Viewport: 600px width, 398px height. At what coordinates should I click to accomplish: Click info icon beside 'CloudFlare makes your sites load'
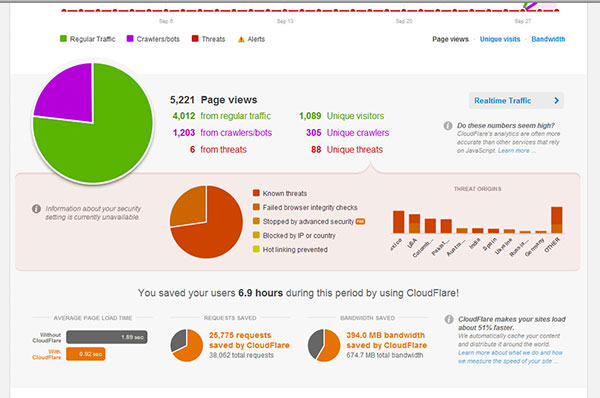click(x=449, y=319)
